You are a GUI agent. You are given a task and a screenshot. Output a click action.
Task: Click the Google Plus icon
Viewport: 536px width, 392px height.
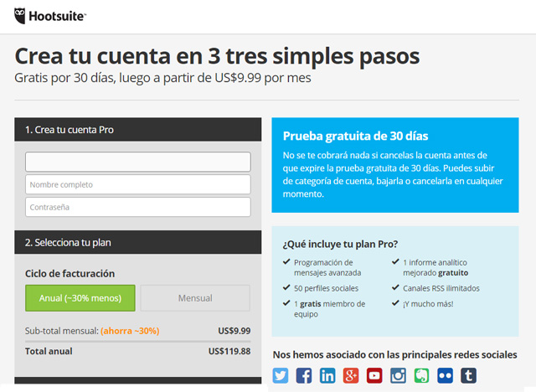pos(352,375)
